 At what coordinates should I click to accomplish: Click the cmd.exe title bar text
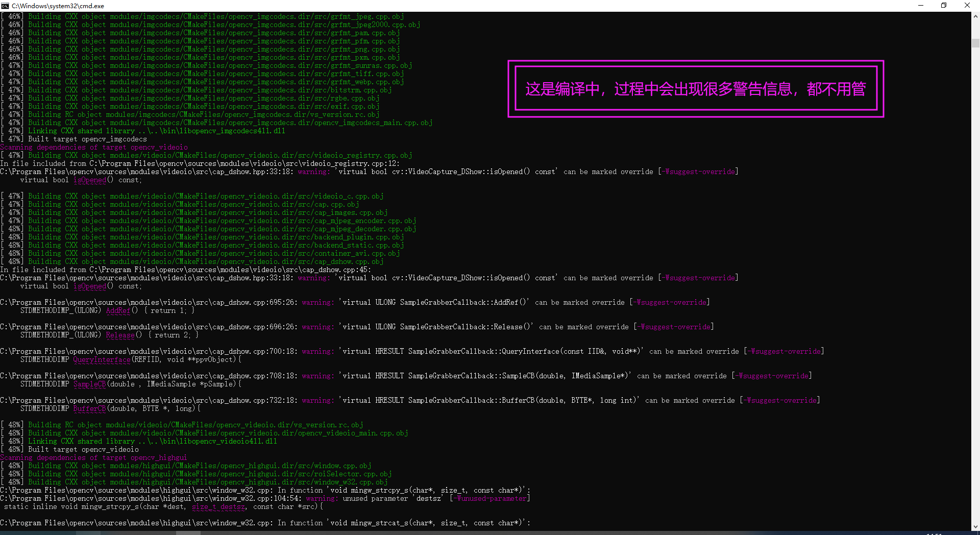pyautogui.click(x=58, y=6)
